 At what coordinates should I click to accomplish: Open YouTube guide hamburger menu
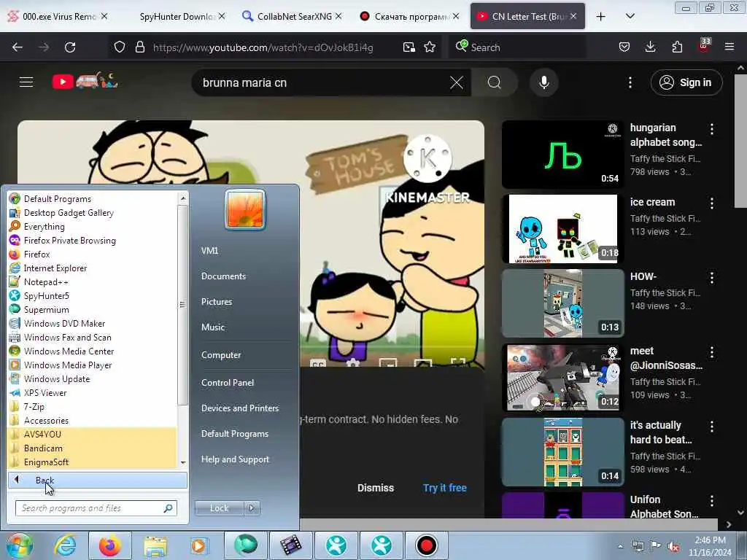point(26,82)
